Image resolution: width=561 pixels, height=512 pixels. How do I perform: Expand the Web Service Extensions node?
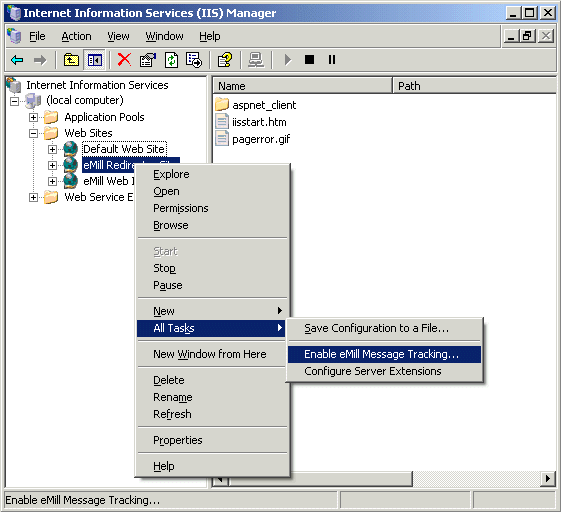pyautogui.click(x=33, y=198)
